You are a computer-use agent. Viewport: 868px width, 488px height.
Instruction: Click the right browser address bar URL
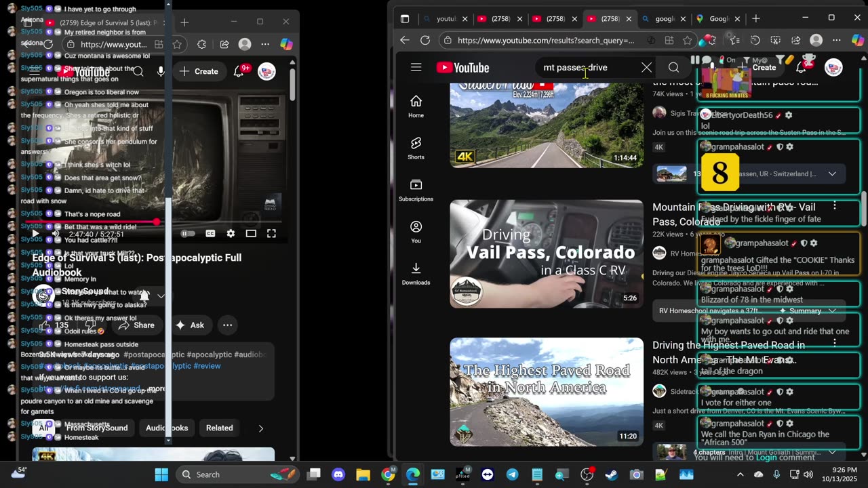click(546, 40)
